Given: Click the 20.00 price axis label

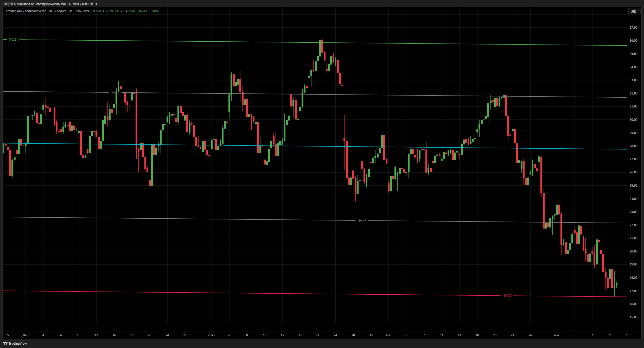Looking at the screenshot, I should [x=633, y=251].
